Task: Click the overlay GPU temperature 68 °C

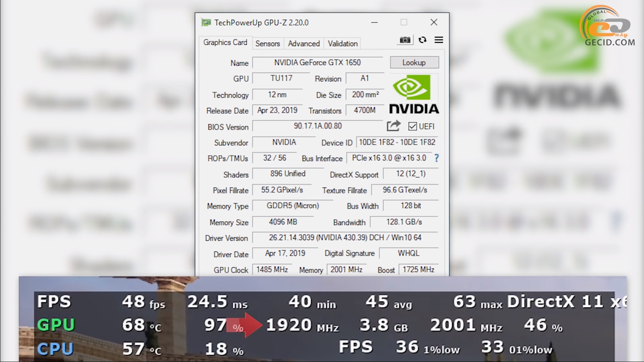Action: 142,325
